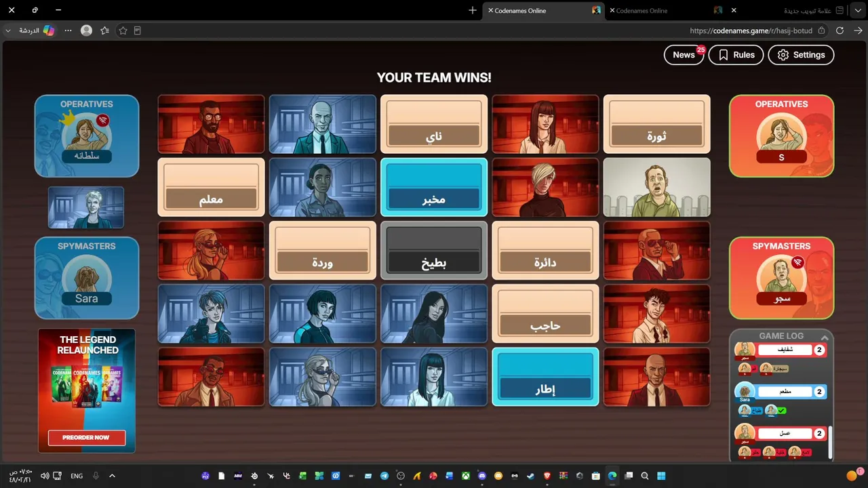Open the Xbox taskbar app

(x=466, y=476)
